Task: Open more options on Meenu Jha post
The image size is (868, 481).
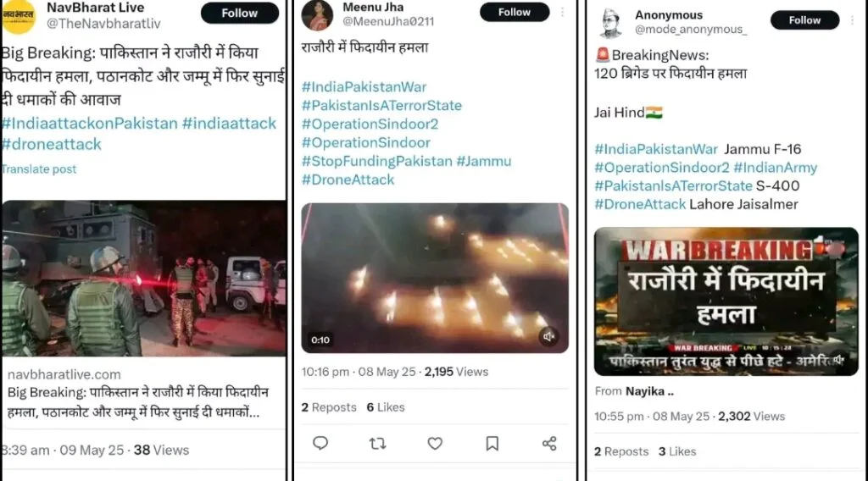Action: pyautogui.click(x=563, y=12)
